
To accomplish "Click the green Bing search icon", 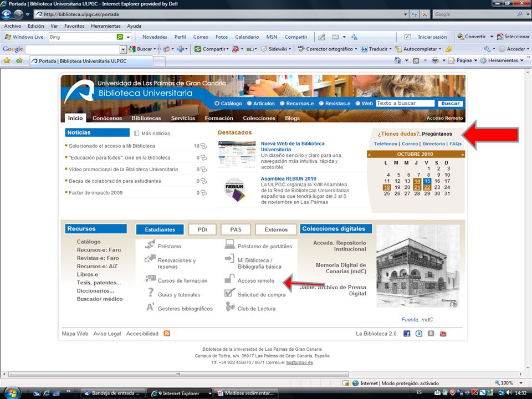I will [120, 37].
